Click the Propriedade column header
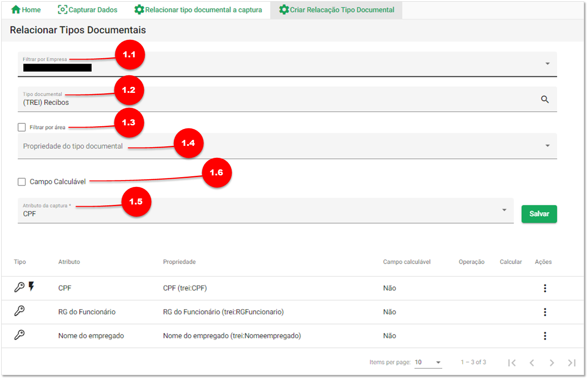The image size is (588, 379). coord(179,262)
